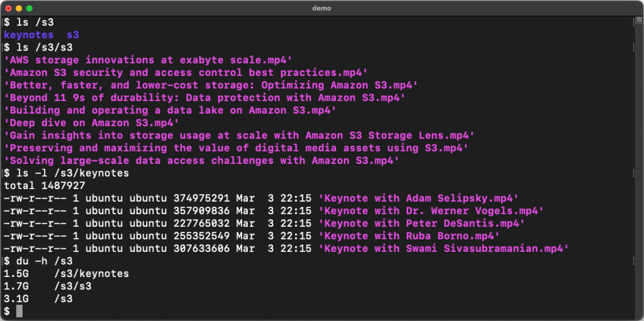Image resolution: width=644 pixels, height=321 pixels.
Task: Select the blue s3 directory name
Action: [x=73, y=35]
